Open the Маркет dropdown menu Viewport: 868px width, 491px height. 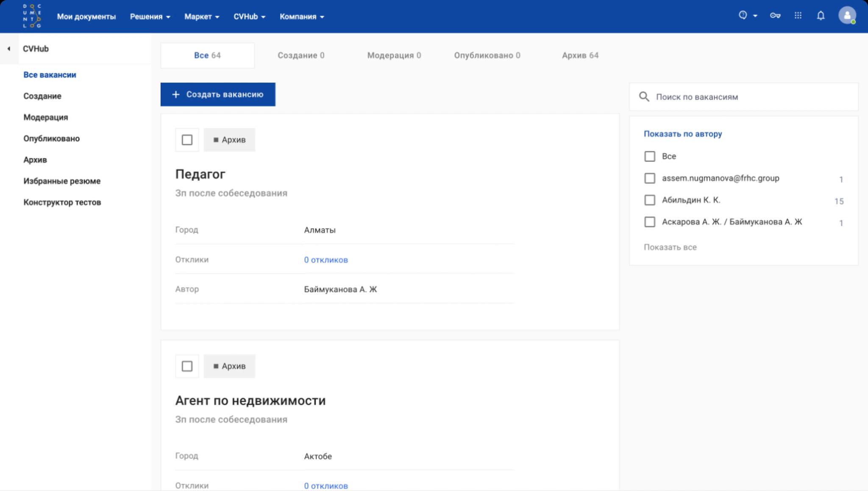coord(202,17)
